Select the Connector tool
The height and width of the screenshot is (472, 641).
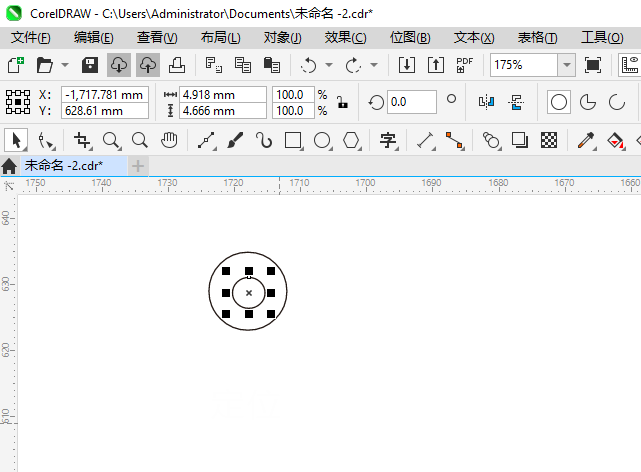(455, 141)
